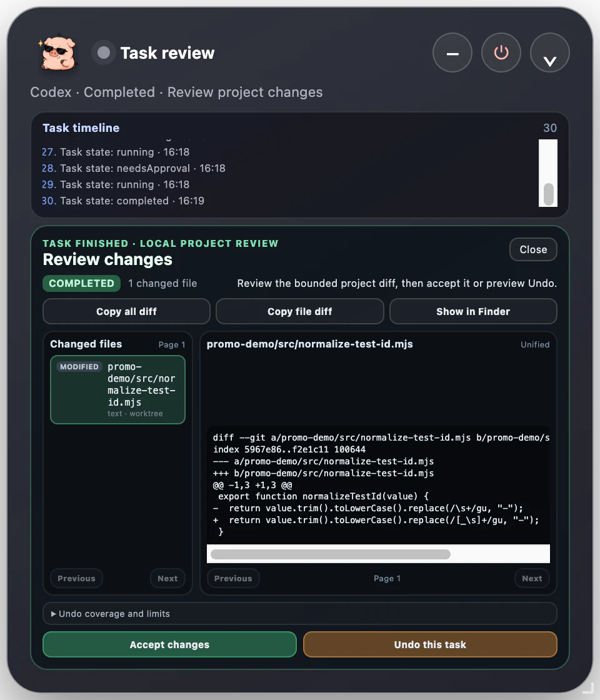600x700 pixels.
Task: Click the @@ -1,3 +1,3 @@ hunk header
Action: [x=252, y=485]
